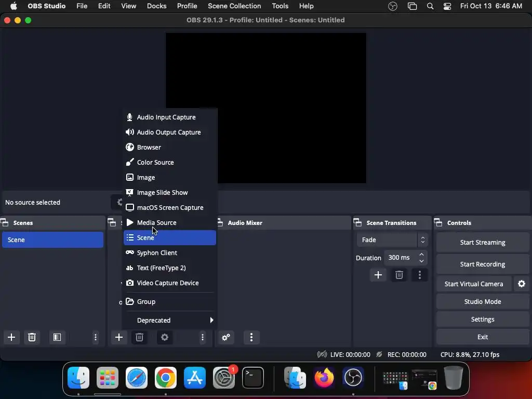The height and width of the screenshot is (399, 532).
Task: Open Scene Collection menu
Action: click(x=234, y=6)
